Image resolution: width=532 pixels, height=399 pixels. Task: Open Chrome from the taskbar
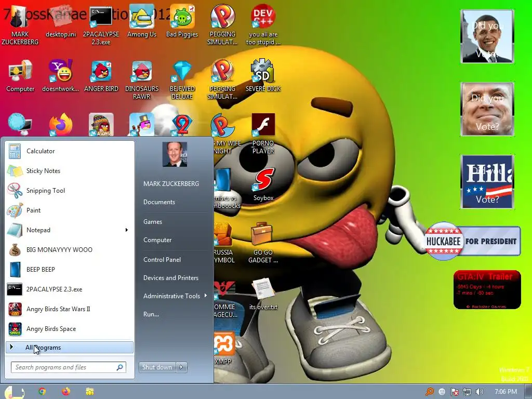[x=42, y=392]
